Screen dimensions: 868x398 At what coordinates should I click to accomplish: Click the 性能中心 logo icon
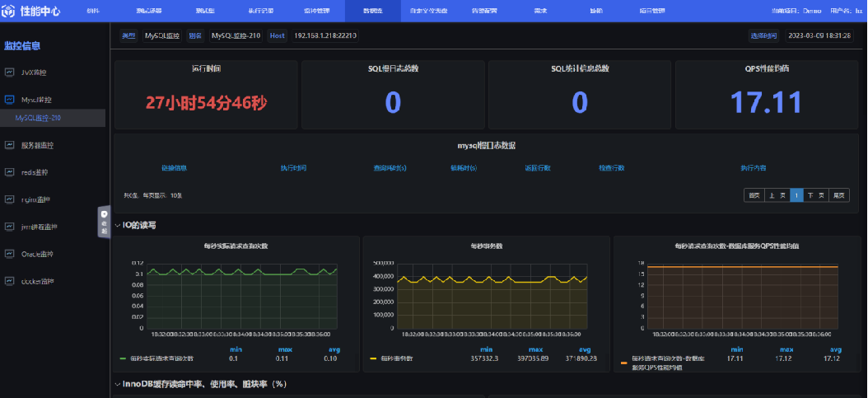pyautogui.click(x=9, y=11)
